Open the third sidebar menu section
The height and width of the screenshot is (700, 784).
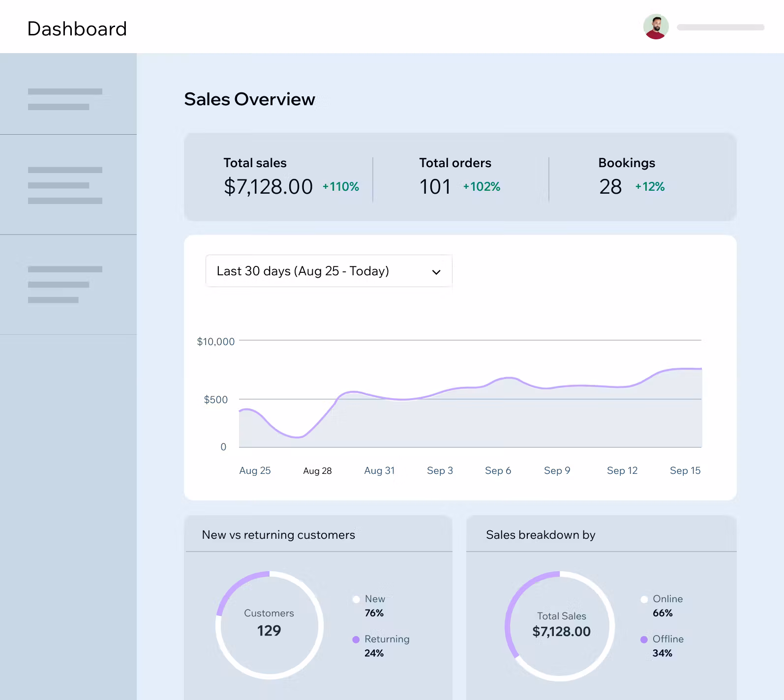tap(65, 285)
